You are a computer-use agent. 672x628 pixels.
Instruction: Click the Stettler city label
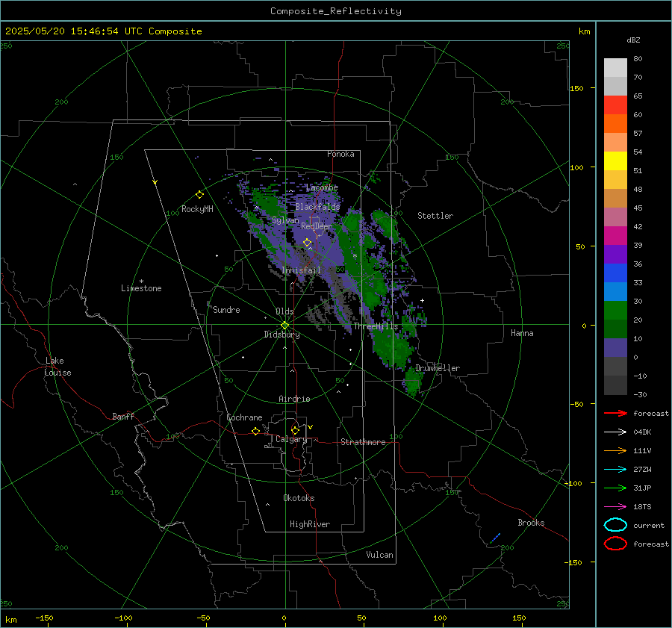tap(435, 216)
